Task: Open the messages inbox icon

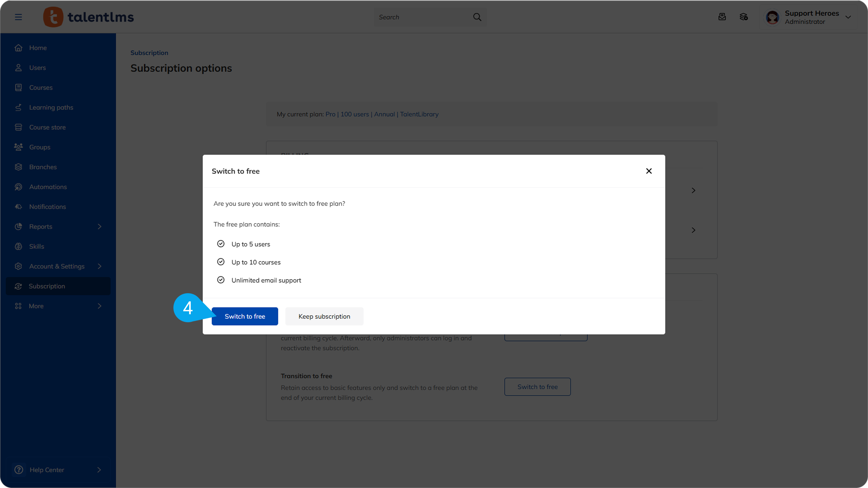Action: pyautogui.click(x=722, y=17)
